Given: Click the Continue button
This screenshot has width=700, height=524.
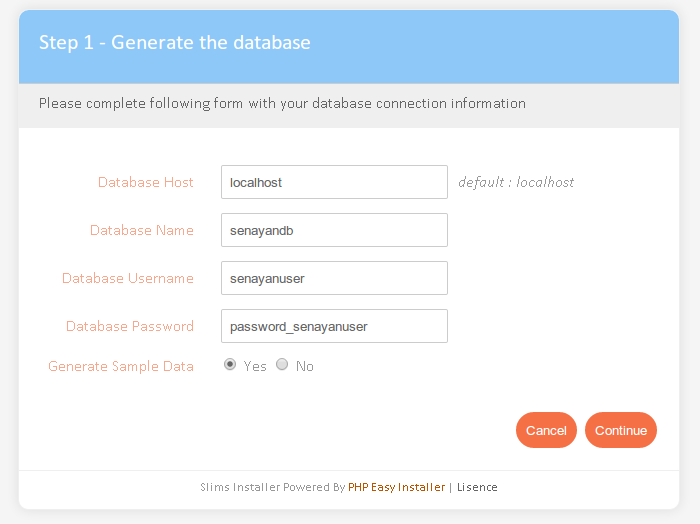Looking at the screenshot, I should [x=621, y=430].
